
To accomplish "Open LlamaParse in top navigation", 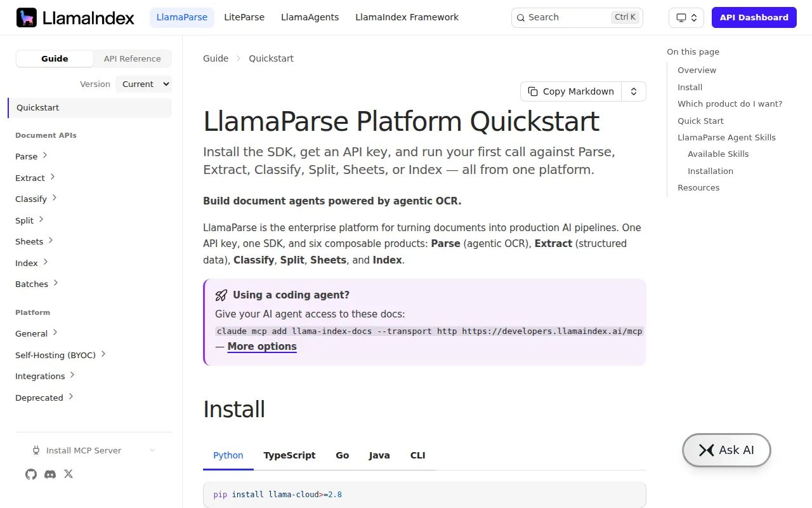I will (x=182, y=18).
